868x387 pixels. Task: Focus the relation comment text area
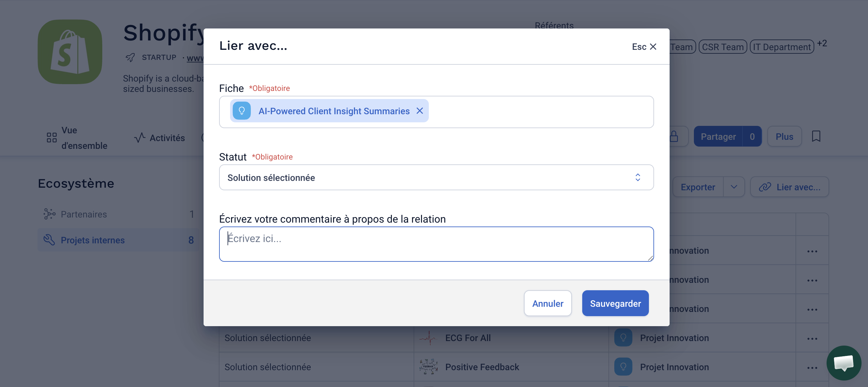[x=436, y=244]
